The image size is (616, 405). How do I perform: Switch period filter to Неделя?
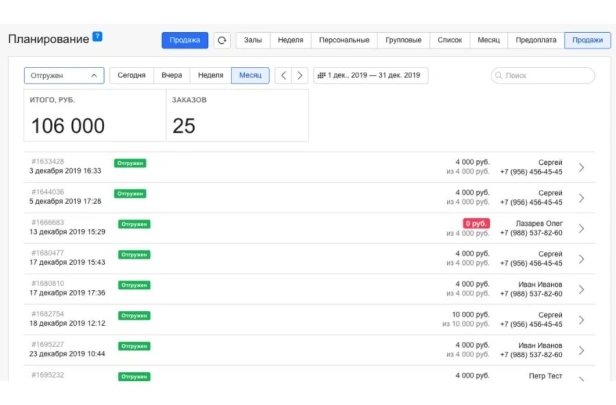click(x=210, y=76)
